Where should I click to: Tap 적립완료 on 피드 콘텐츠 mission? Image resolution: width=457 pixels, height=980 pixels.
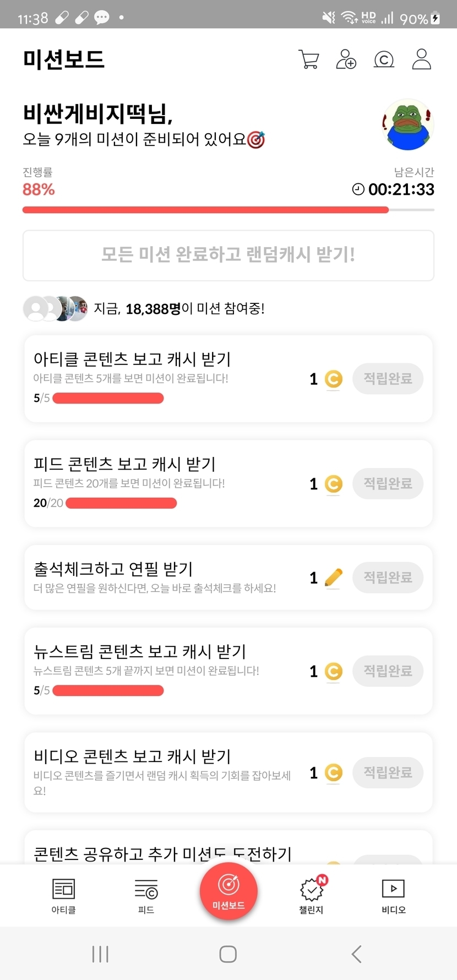coord(388,484)
